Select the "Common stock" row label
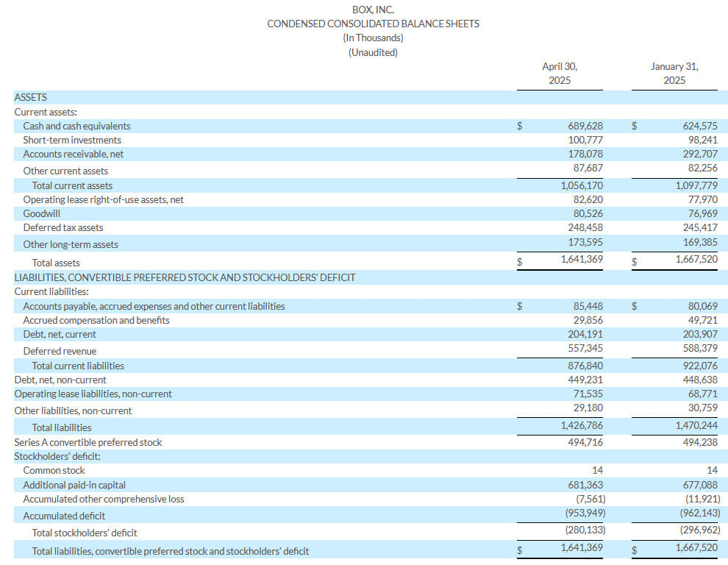The height and width of the screenshot is (565, 728). click(x=54, y=470)
